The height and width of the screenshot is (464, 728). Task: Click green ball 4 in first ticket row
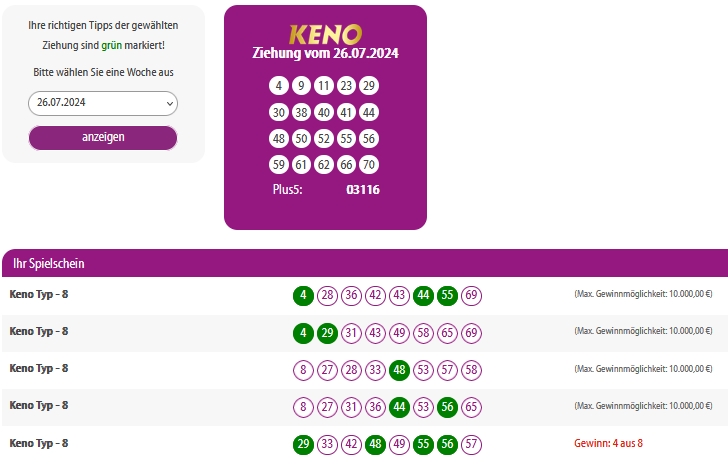[303, 295]
